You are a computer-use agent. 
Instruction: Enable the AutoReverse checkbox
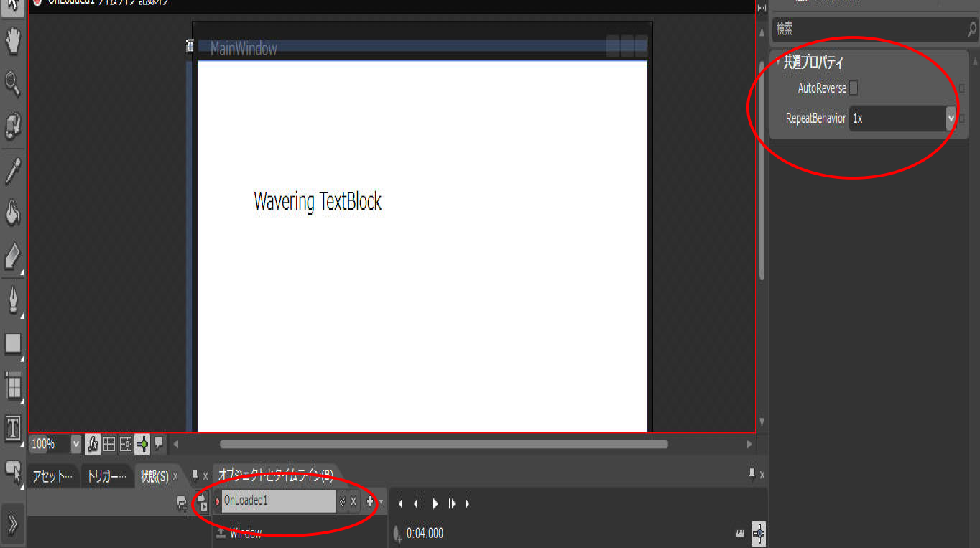point(854,88)
